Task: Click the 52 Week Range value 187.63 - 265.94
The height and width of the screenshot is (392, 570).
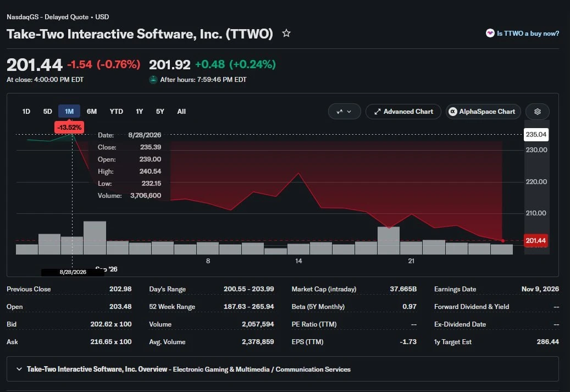Action: [248, 307]
